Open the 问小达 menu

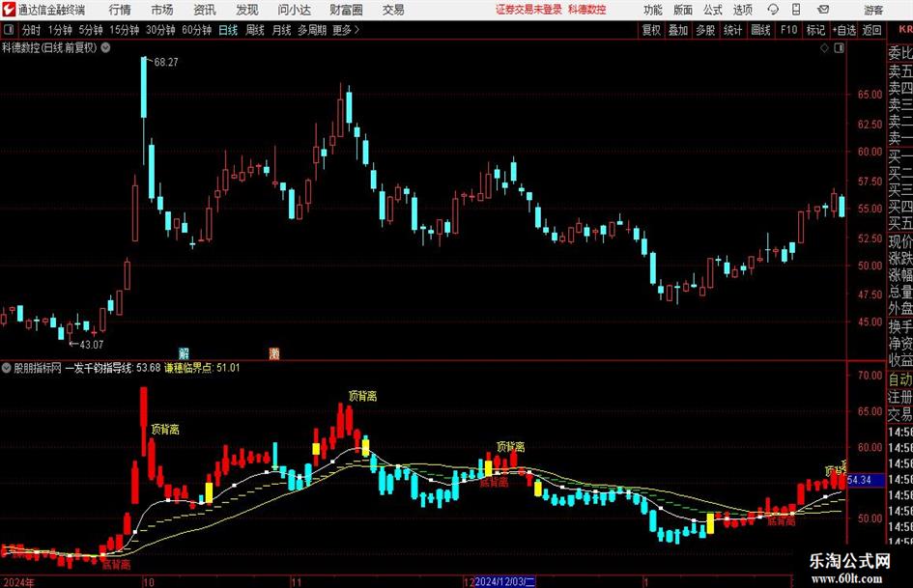(294, 10)
